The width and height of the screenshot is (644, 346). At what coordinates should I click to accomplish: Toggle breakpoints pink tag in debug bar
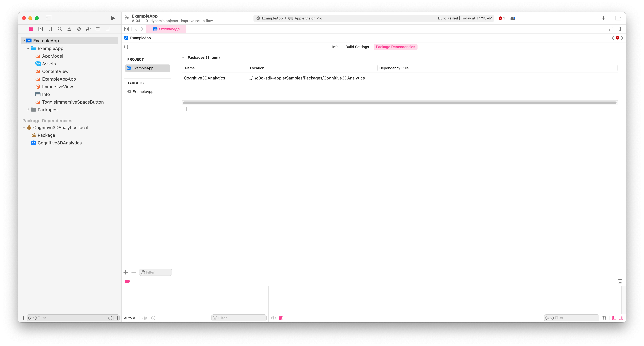tap(127, 281)
